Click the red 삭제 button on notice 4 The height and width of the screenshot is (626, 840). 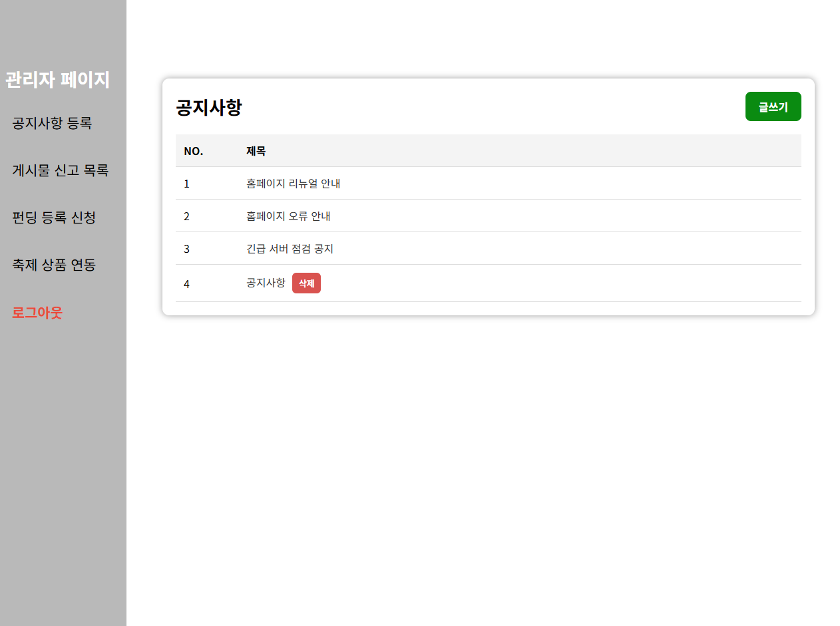pyautogui.click(x=306, y=283)
